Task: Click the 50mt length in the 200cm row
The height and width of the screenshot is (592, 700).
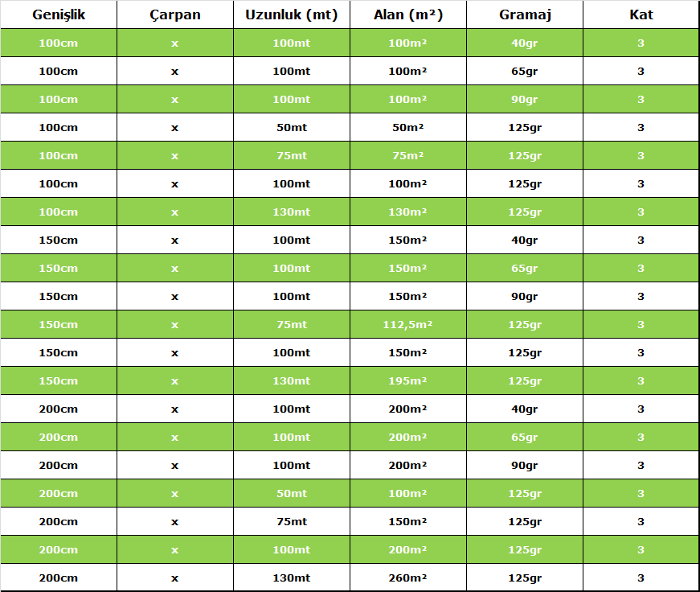Action: click(x=291, y=493)
